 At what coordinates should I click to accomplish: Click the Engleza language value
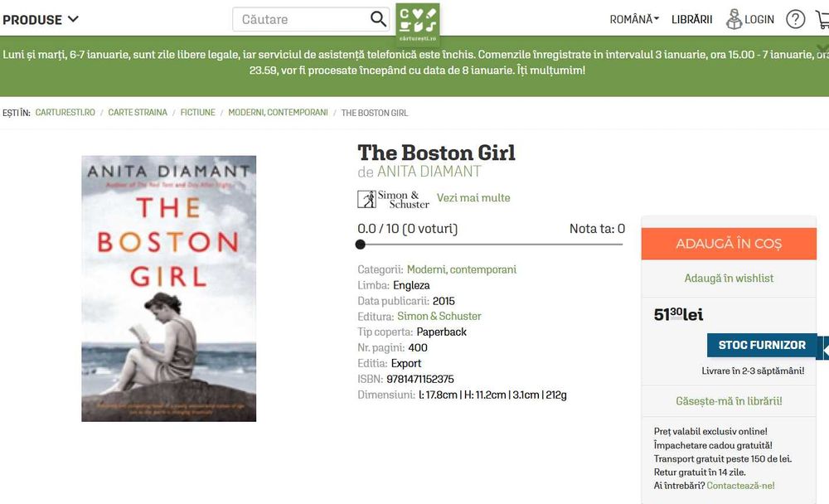click(411, 286)
